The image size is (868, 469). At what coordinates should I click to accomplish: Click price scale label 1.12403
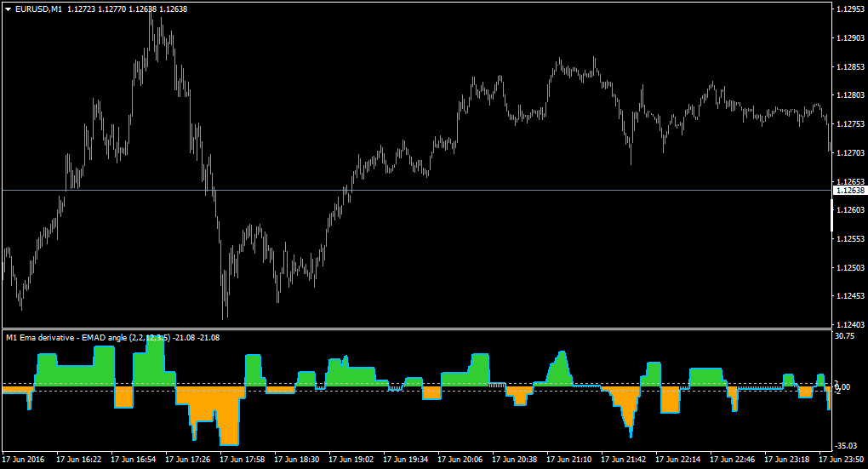click(x=850, y=325)
